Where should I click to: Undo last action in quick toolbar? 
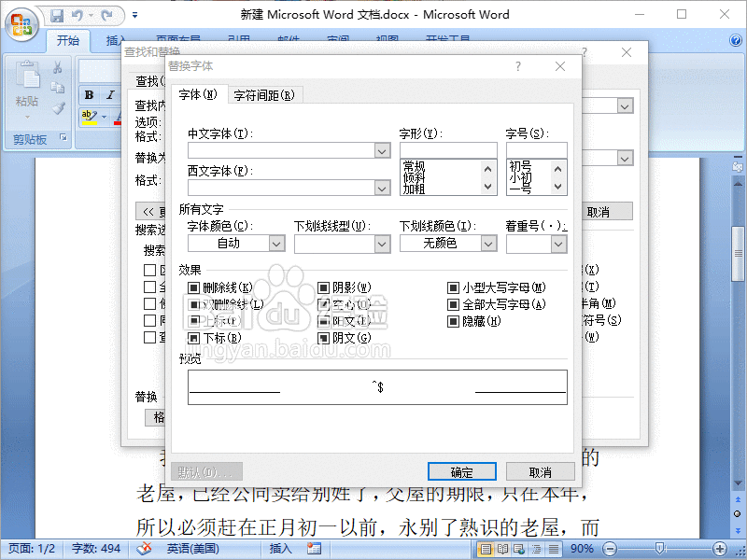[x=78, y=16]
